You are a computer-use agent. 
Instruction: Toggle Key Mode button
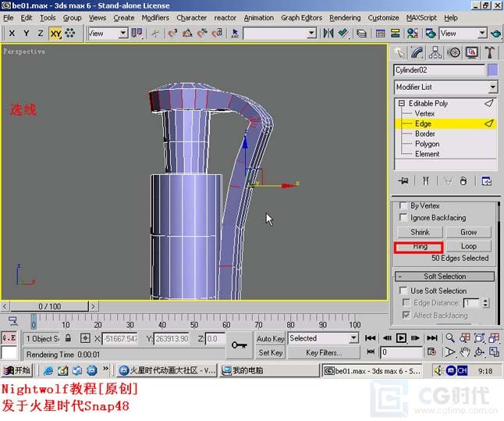tap(371, 351)
